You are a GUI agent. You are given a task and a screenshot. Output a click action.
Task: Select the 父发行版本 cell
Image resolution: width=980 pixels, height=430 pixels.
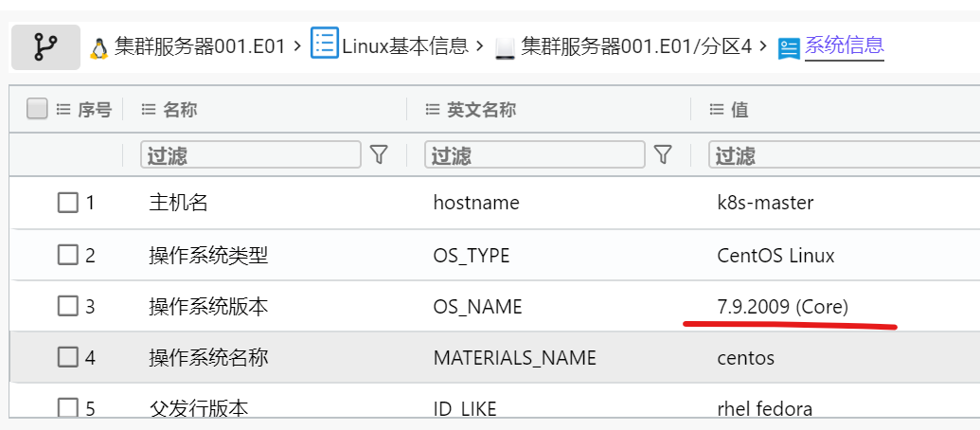pos(198,408)
